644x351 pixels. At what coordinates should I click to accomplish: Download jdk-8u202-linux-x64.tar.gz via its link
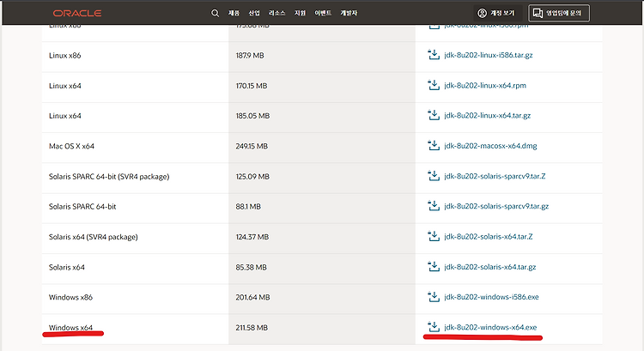click(x=488, y=115)
